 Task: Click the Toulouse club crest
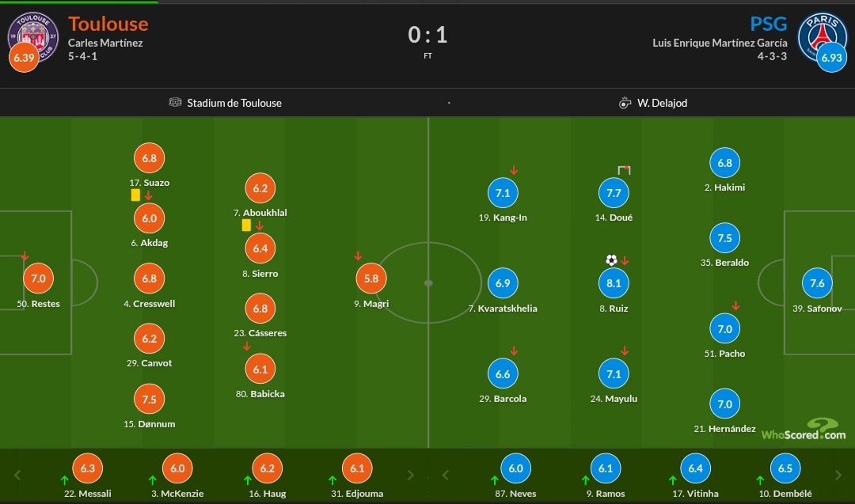32,37
